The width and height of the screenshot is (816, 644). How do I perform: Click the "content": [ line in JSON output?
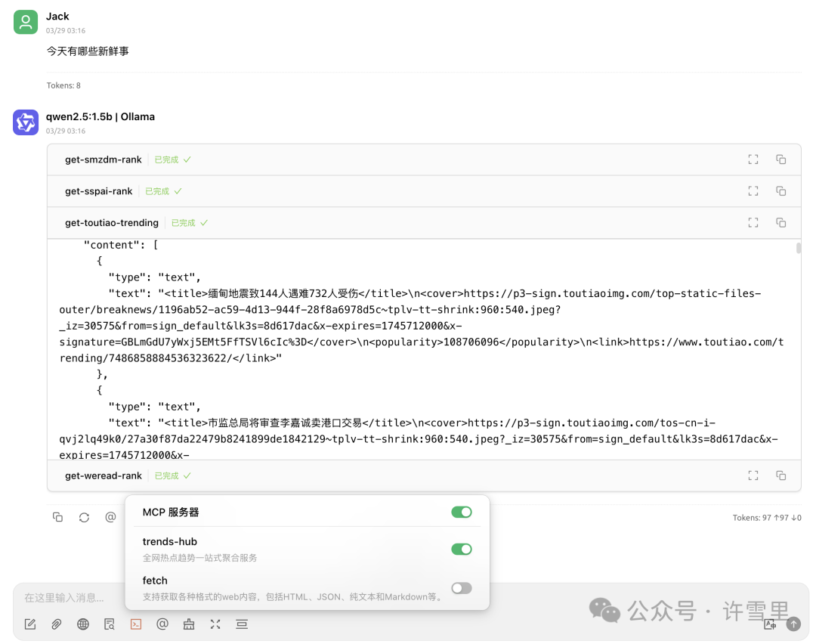121,245
